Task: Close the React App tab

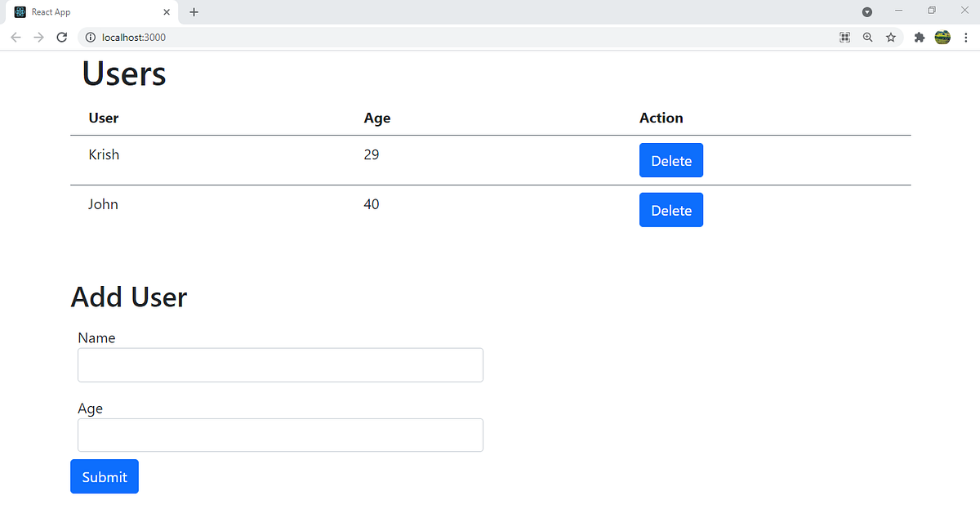Action: point(167,12)
